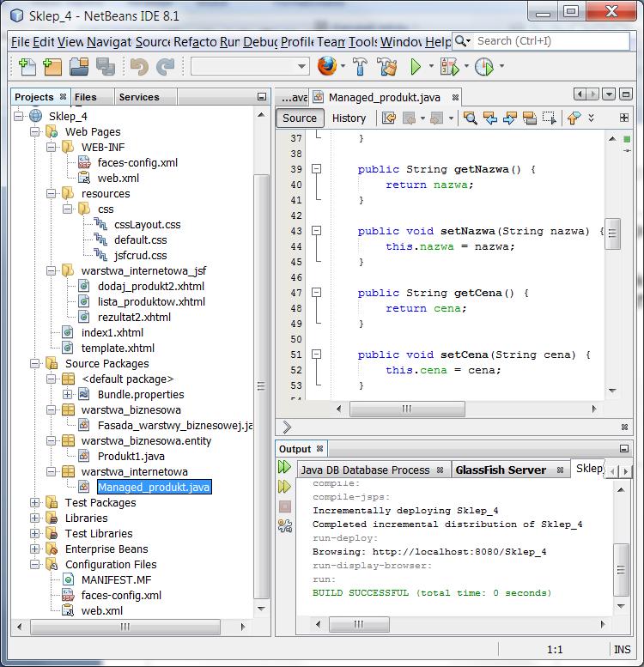The width and height of the screenshot is (644, 667).
Task: Click the Clean and Build icon
Action: pos(387,67)
